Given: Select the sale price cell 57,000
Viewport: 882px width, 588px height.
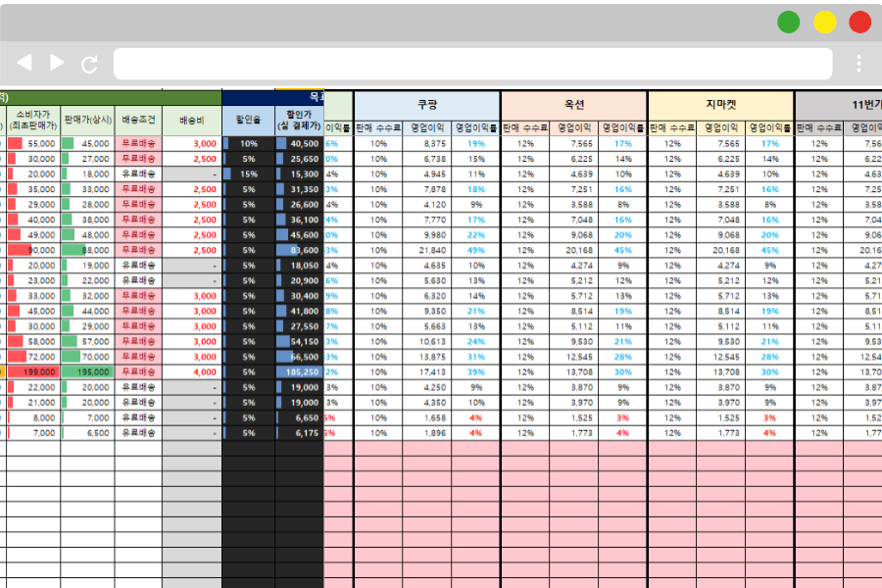Looking at the screenshot, I should [x=88, y=342].
